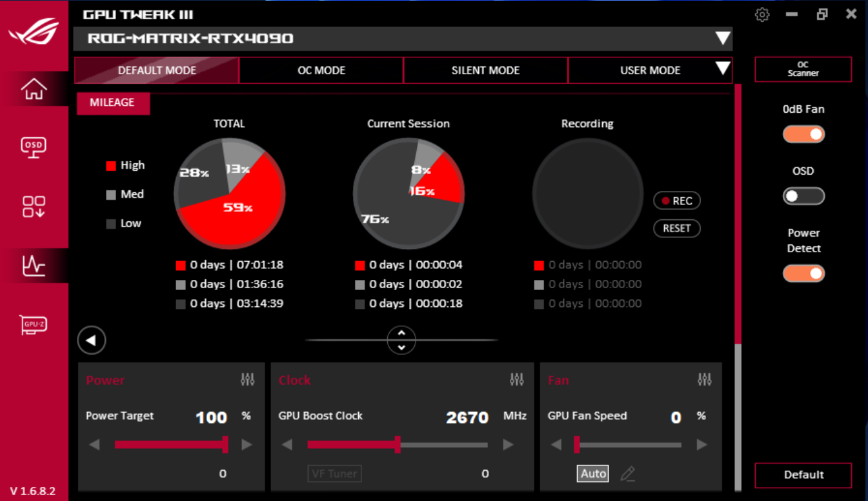
Task: Decrease GPU Fan Speed left arrow
Action: [556, 444]
